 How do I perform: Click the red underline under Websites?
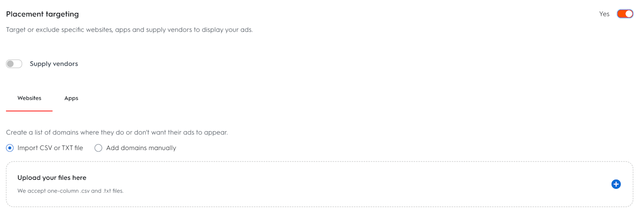[x=29, y=111]
